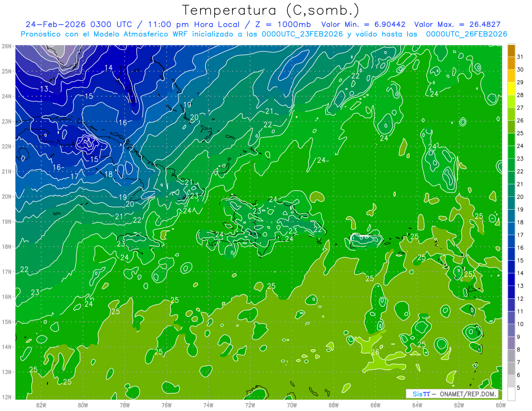Click the '23N' latitude axis label
532x411 pixels.
tap(7, 121)
